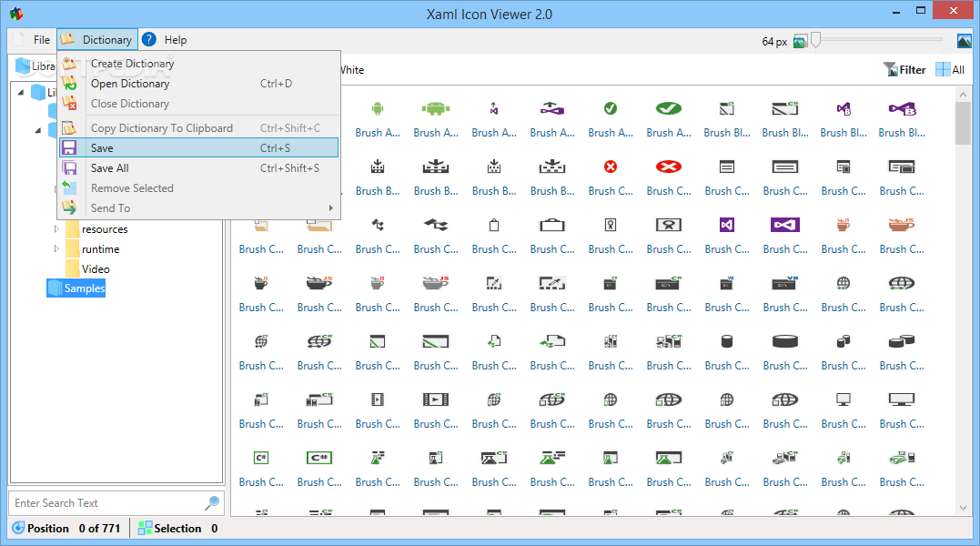Image resolution: width=980 pixels, height=546 pixels.
Task: Expand the resources folder node
Action: click(x=56, y=229)
